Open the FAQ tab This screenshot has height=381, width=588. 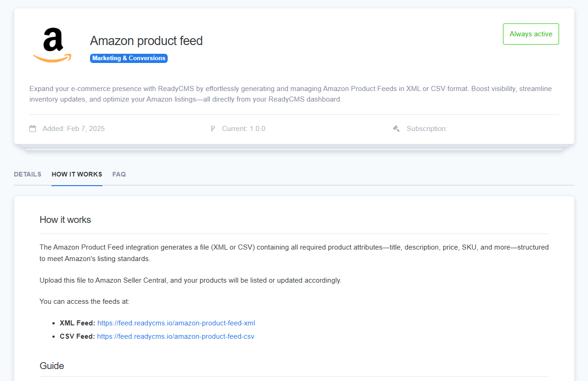pyautogui.click(x=119, y=174)
